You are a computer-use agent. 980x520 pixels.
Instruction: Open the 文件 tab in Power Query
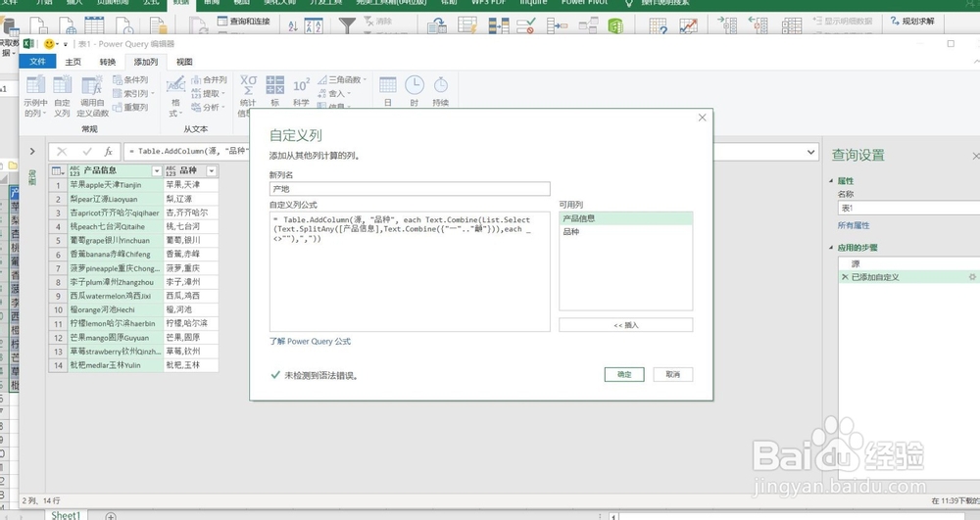[37, 61]
